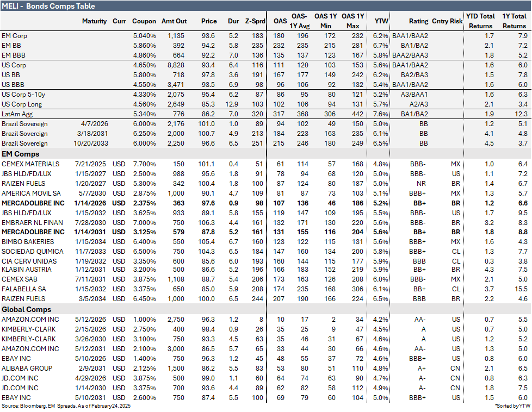The height and width of the screenshot is (412, 532).
Task: Click KIMBERLY-CLARK maturing 3/26/2030
Action: click(x=29, y=339)
